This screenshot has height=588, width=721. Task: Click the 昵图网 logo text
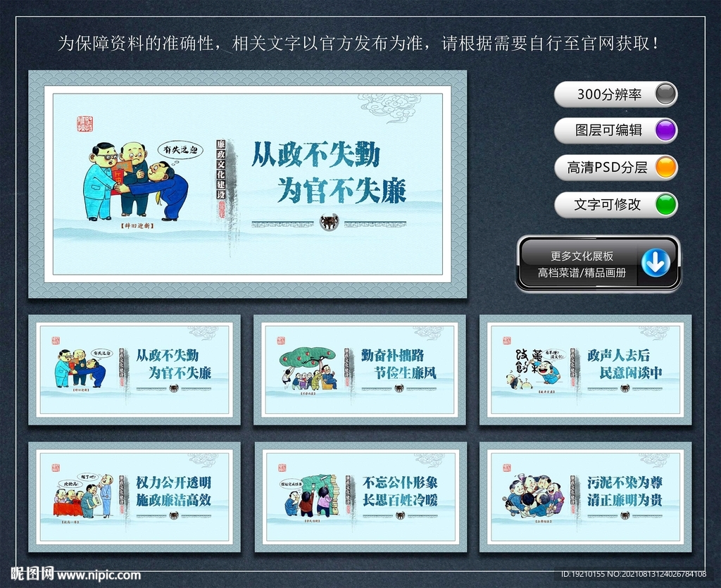point(32,574)
